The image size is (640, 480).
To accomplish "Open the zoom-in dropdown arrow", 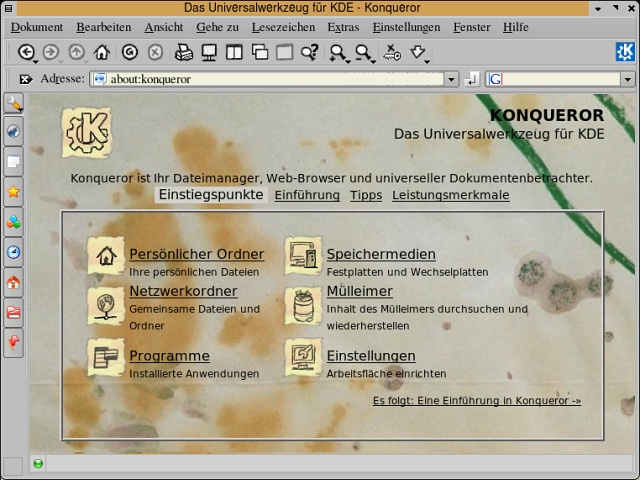I will click(348, 62).
